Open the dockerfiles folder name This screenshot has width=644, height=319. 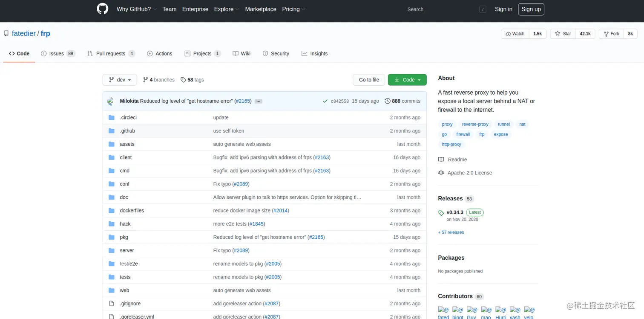click(x=132, y=211)
